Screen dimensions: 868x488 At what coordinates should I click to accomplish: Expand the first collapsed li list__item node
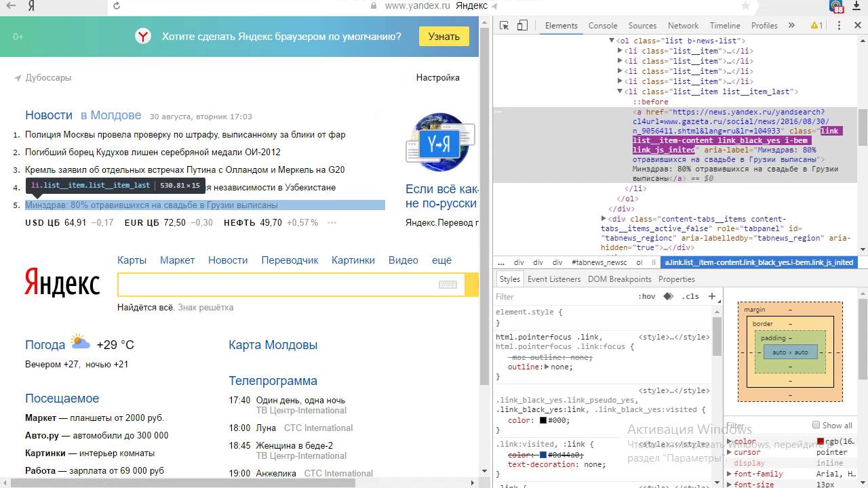(x=620, y=51)
